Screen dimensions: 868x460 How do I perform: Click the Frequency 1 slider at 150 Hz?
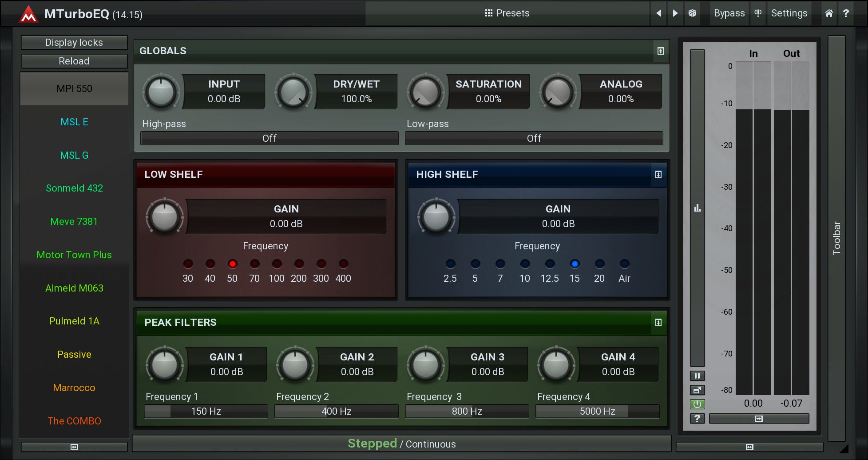[206, 411]
